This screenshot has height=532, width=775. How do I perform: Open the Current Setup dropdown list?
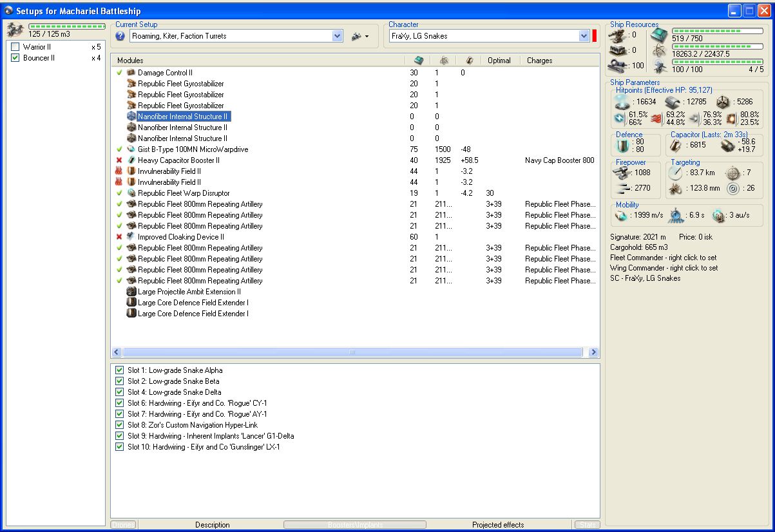[338, 37]
